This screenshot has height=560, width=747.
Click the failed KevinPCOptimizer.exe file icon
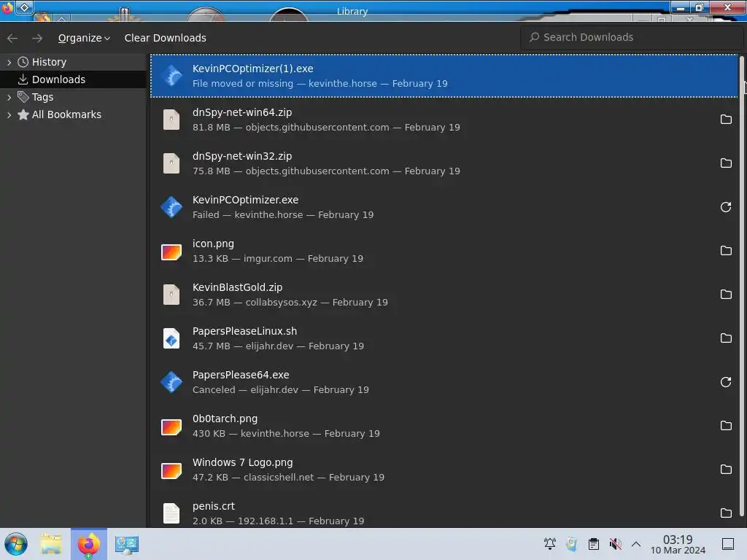(171, 207)
